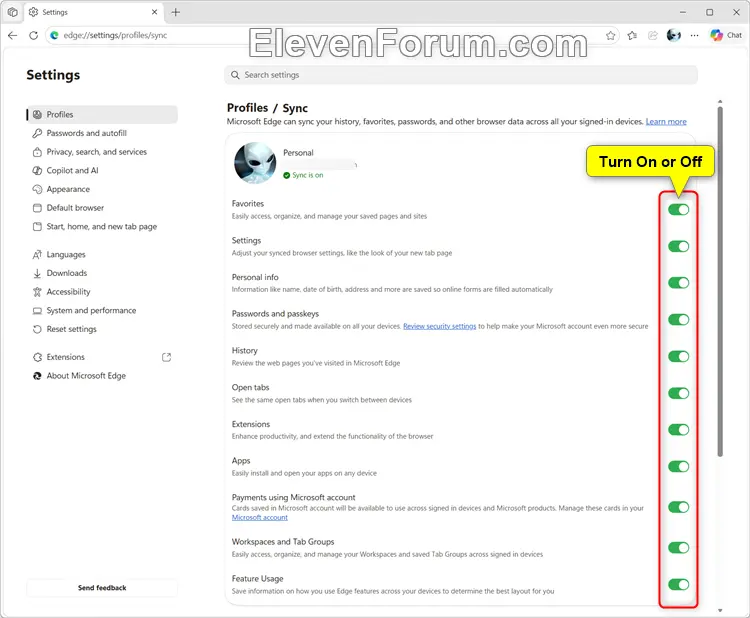Open Copilot Chat button
This screenshot has height=618, width=750.
tap(726, 35)
